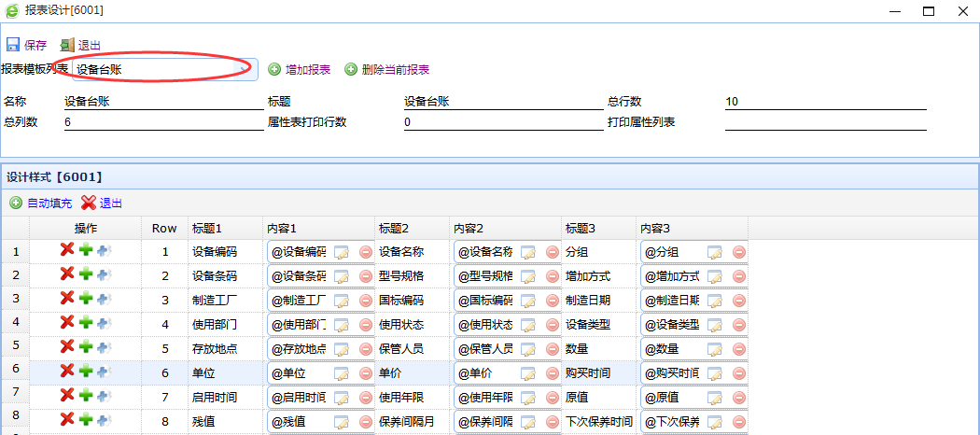This screenshot has height=435, width=980.
Task: Clear @型号规格 field with its red minus icon
Action: click(552, 276)
